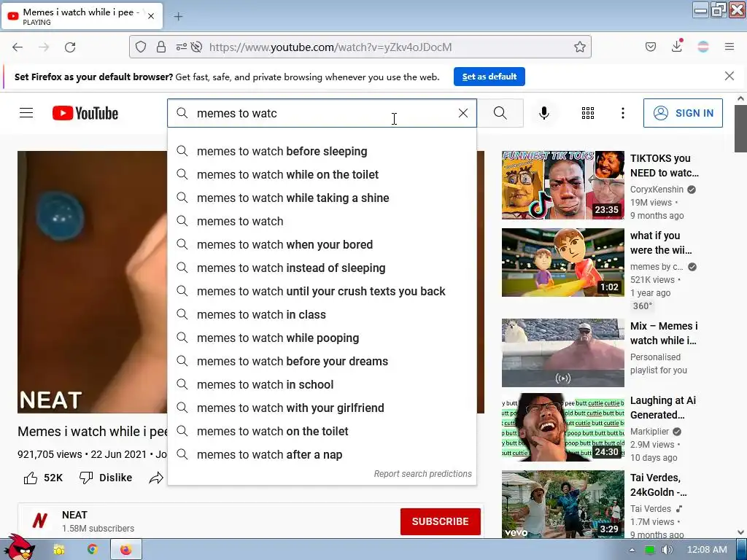Pick suggestion memes to watch on the toilet

[322, 431]
